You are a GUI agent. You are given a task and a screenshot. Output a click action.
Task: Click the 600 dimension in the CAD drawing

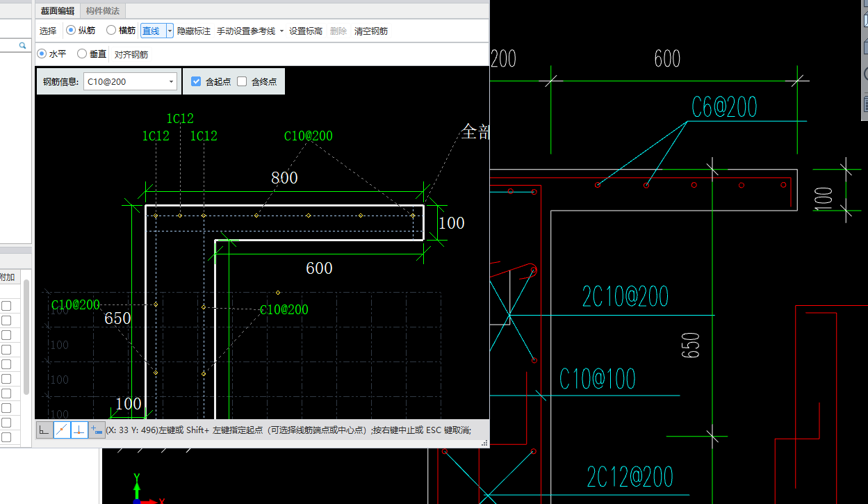(x=667, y=59)
